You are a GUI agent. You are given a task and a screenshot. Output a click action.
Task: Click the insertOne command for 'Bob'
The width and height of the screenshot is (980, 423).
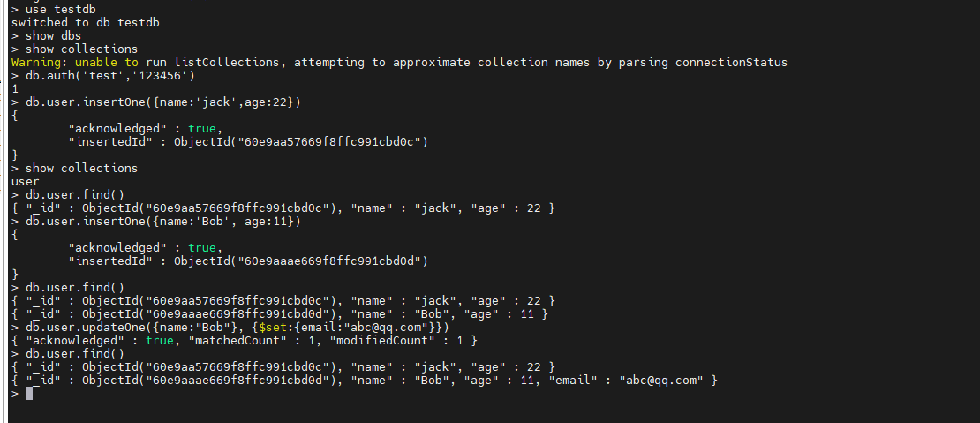pos(163,221)
